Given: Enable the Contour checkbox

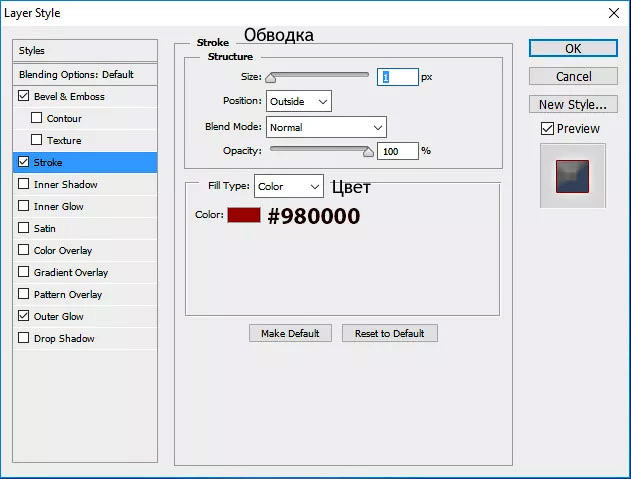Looking at the screenshot, I should pyautogui.click(x=36, y=118).
